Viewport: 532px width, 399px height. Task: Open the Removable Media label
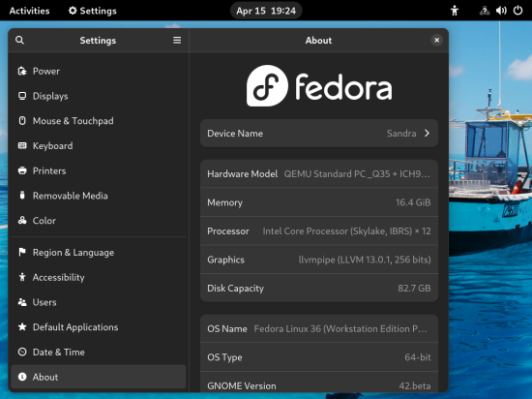pos(71,196)
